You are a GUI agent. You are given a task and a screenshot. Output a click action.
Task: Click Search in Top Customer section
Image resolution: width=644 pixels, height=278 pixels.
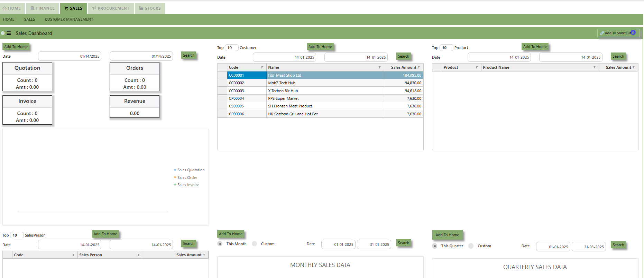click(x=404, y=56)
